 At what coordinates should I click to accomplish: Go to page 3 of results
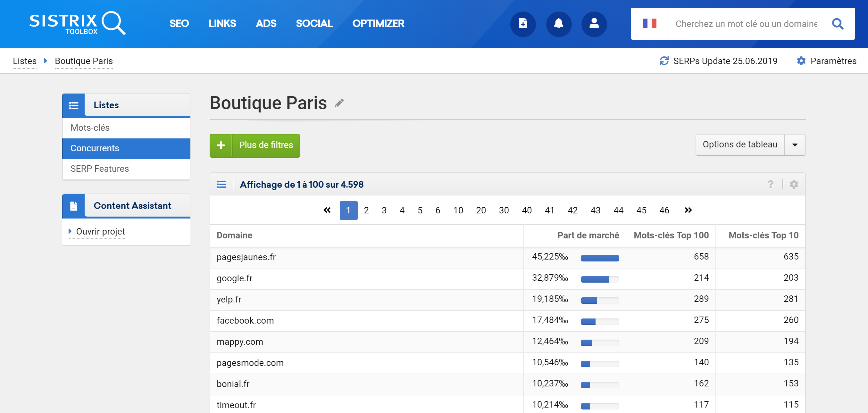click(384, 210)
